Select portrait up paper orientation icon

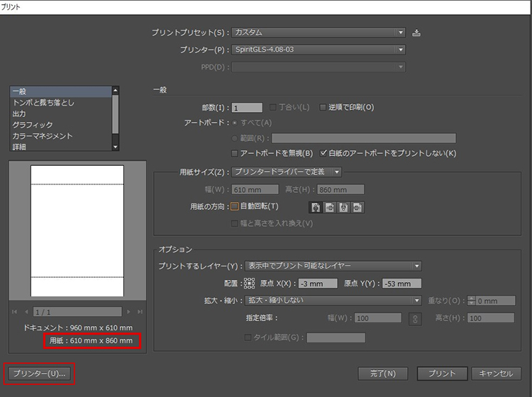pos(316,207)
